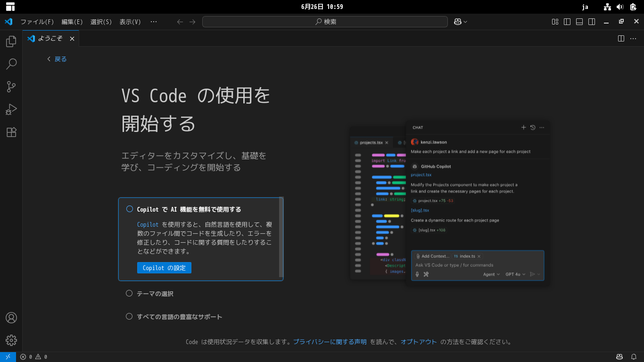Split the editor to the right

coord(621,39)
